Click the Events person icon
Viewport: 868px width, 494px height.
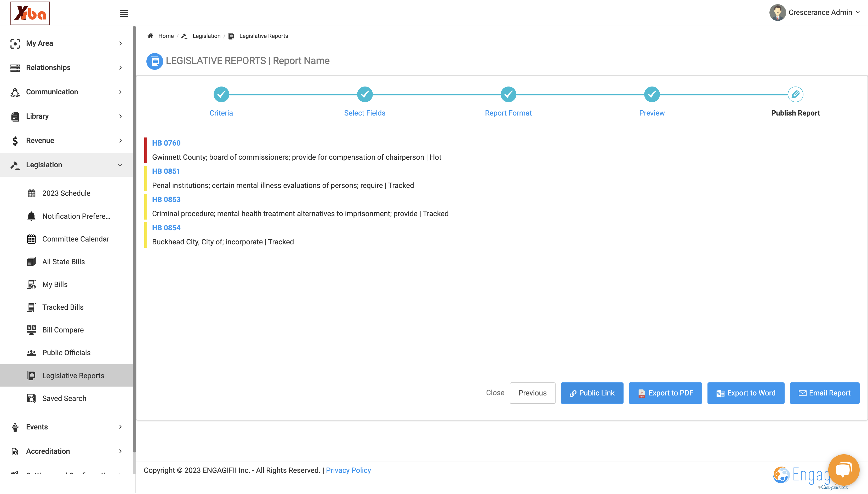point(15,427)
